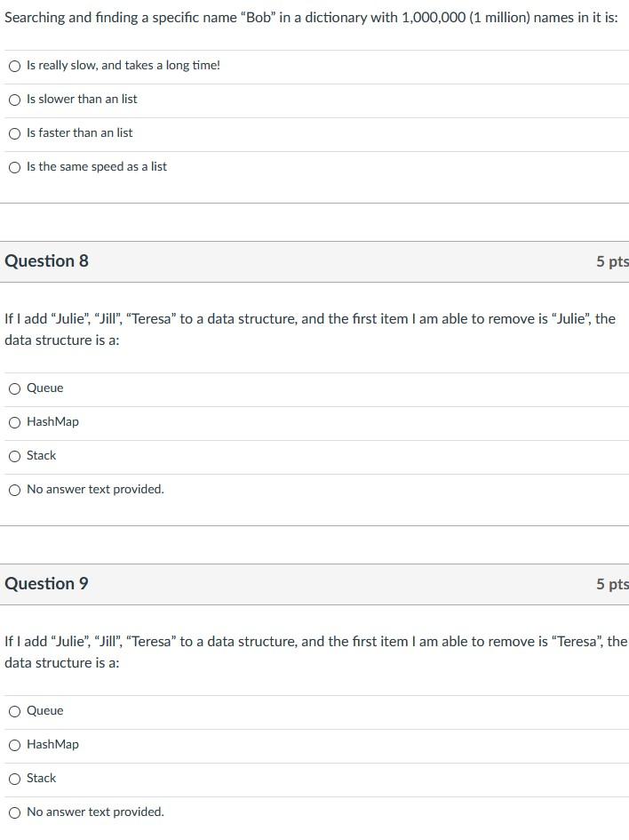
Task: Select HashMap for Question 9
Action: click(14, 745)
